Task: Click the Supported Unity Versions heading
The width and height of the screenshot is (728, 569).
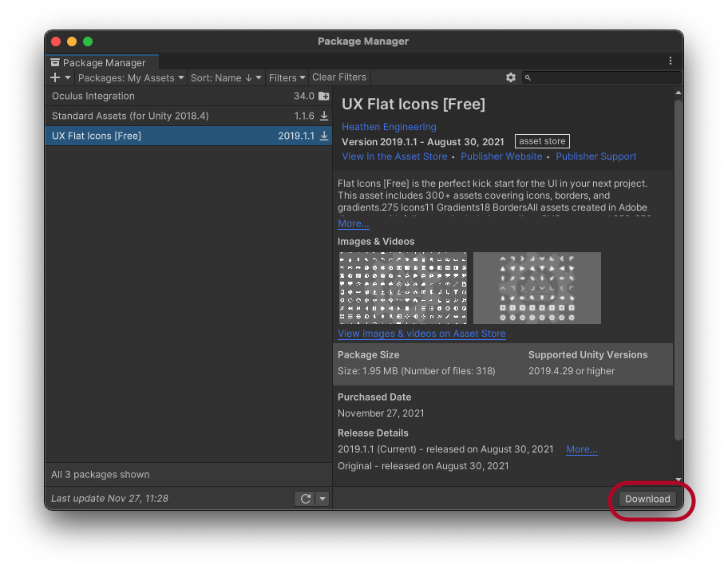Action: coord(588,354)
